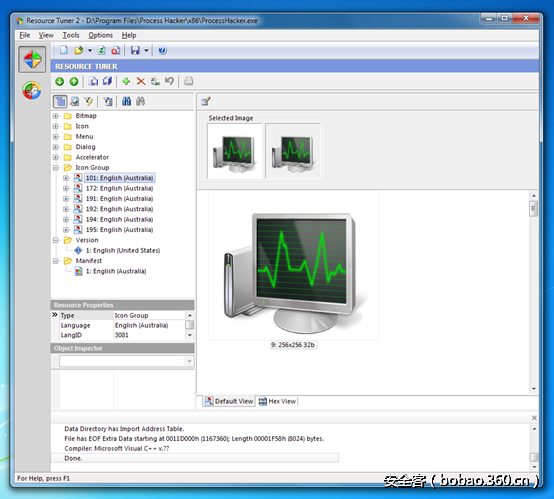
Task: Collapse the Manifest folder
Action: coord(55,261)
